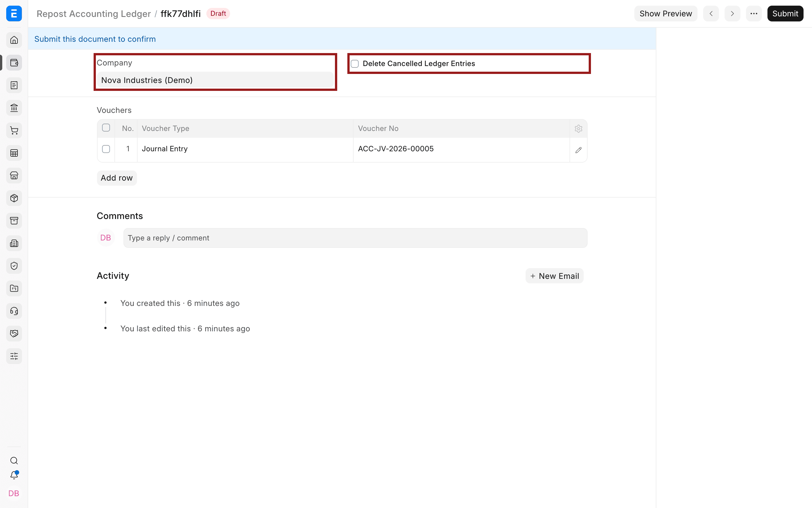Viewport: 812px width, 508px height.
Task: Click the DB avatar beside the comment box
Action: [106, 238]
